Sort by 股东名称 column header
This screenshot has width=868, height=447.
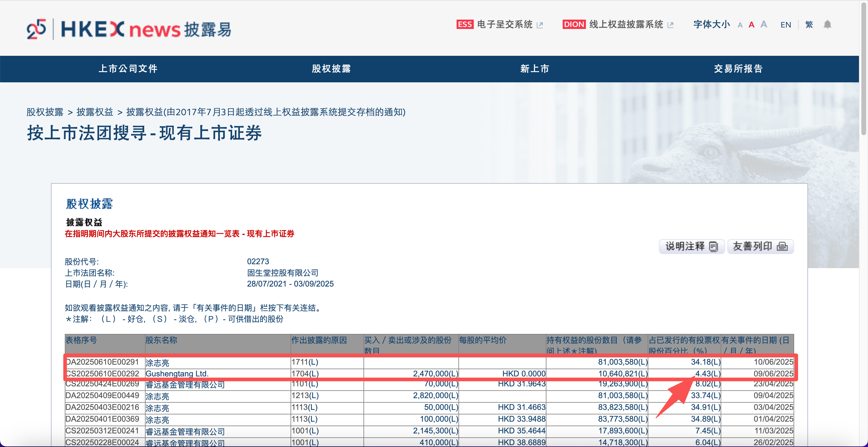(161, 340)
